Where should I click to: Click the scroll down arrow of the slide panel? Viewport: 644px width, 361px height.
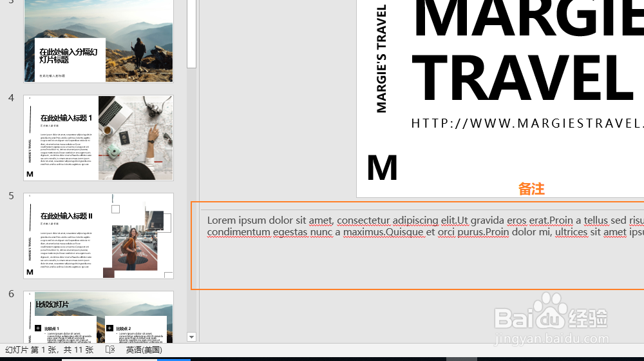(191, 337)
